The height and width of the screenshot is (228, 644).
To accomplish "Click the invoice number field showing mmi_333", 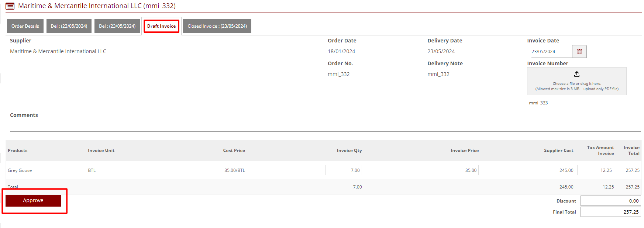I will [554, 103].
